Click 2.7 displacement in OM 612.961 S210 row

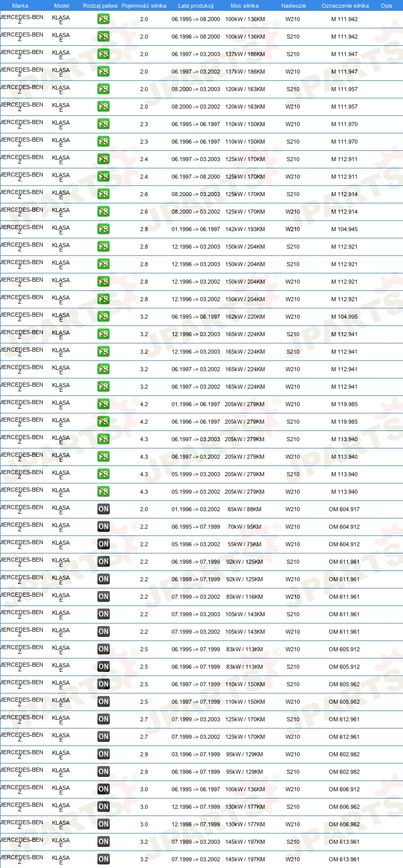coord(144,719)
